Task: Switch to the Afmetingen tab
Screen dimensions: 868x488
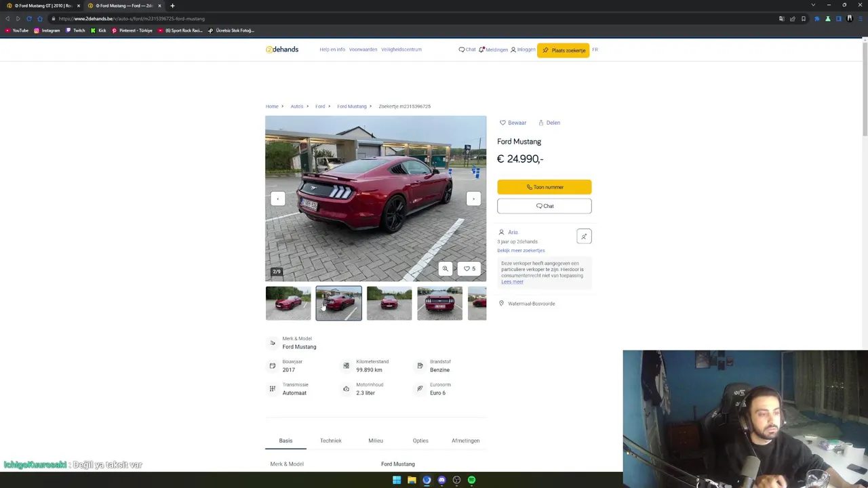Action: (466, 441)
